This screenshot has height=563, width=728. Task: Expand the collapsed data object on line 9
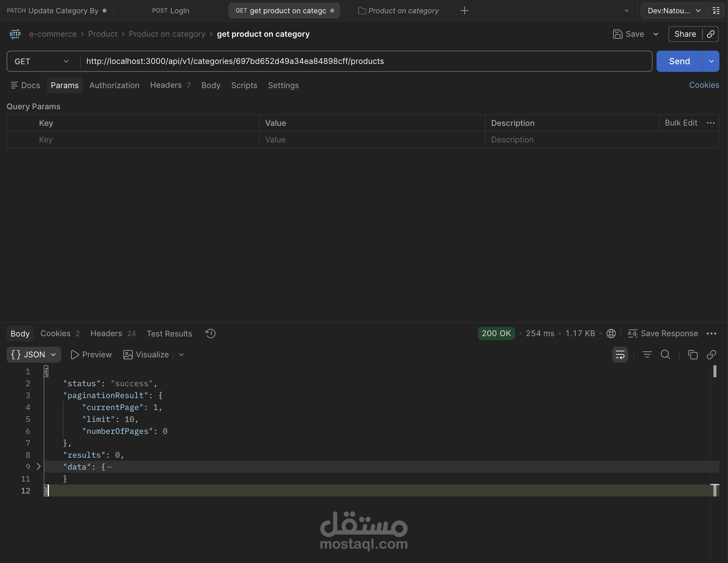[38, 467]
